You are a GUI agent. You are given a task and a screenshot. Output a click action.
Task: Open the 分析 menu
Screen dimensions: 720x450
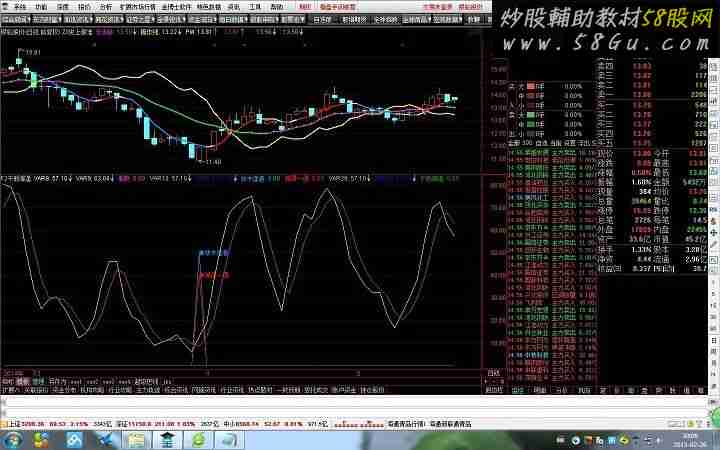pos(106,7)
